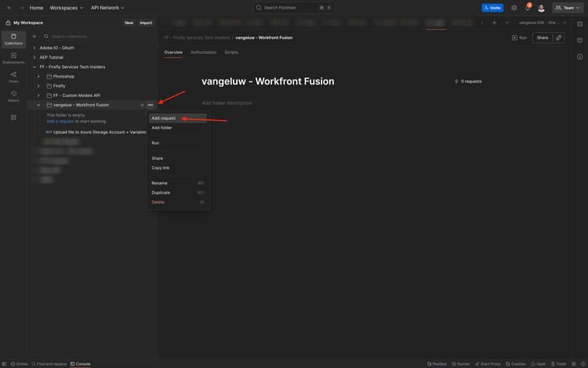Collapse FF - Firefly Services Tech Insiders collection
The image size is (588, 368).
tap(34, 67)
